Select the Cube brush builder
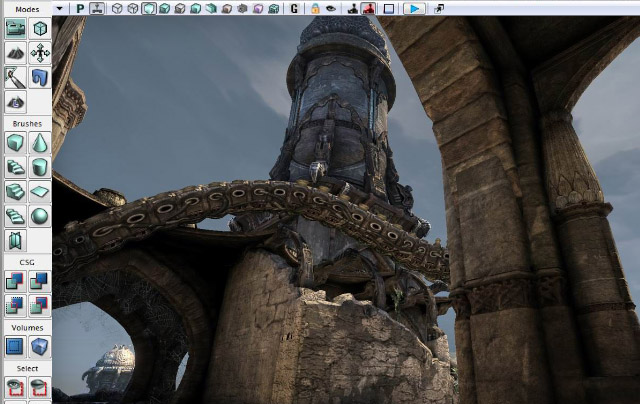This screenshot has height=404, width=640. pyautogui.click(x=16, y=143)
